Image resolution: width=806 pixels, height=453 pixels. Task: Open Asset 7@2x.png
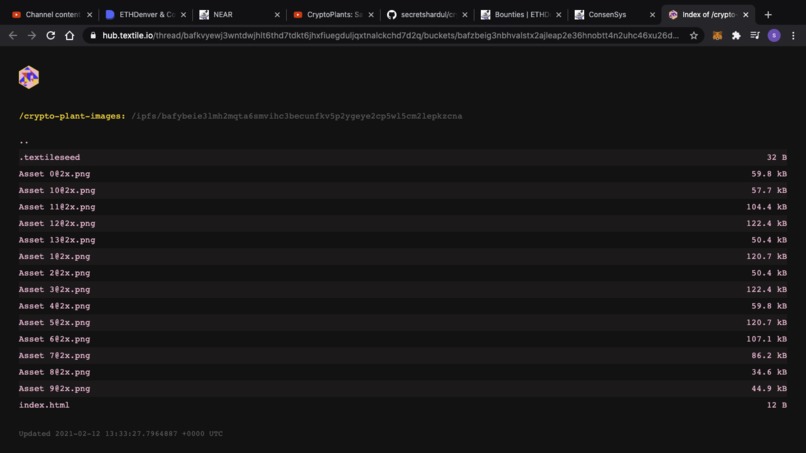(54, 355)
